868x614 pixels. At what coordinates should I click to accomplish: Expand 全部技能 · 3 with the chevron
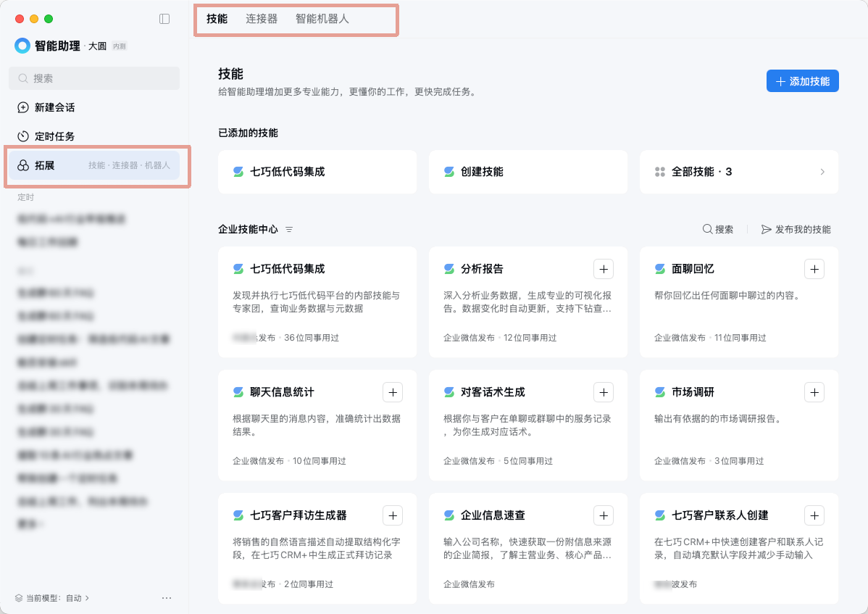(822, 173)
